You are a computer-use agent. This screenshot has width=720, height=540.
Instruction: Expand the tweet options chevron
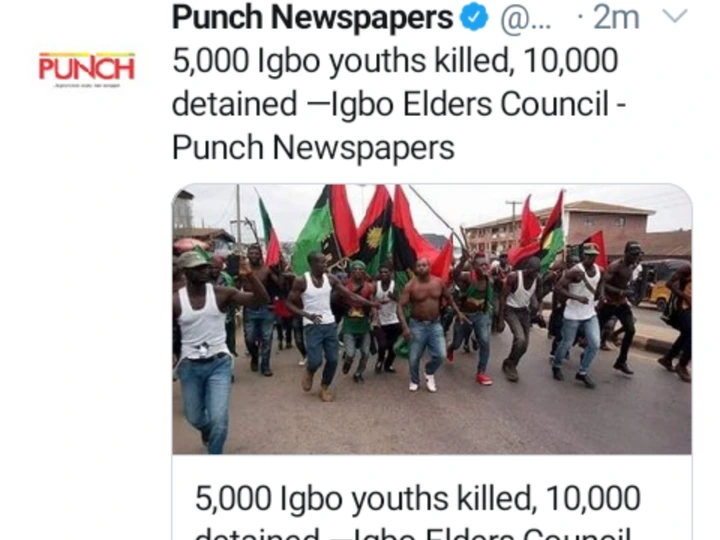[675, 17]
